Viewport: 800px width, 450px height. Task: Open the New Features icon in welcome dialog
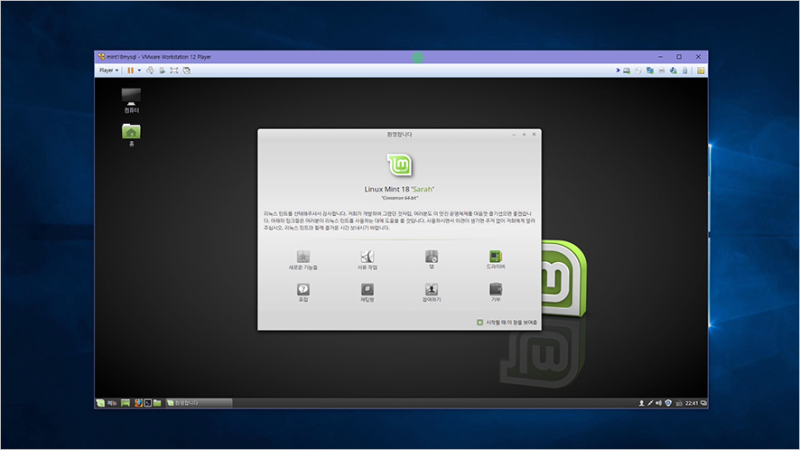(x=303, y=260)
